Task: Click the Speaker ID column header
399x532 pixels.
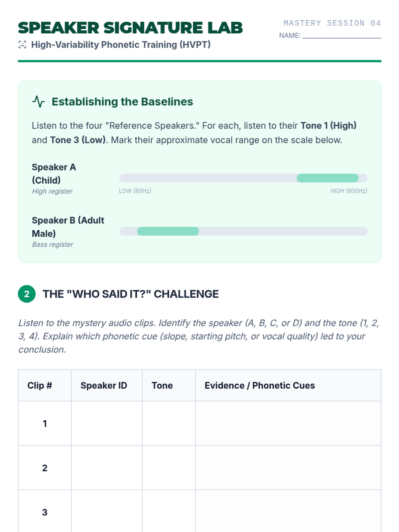Action: 104,385
